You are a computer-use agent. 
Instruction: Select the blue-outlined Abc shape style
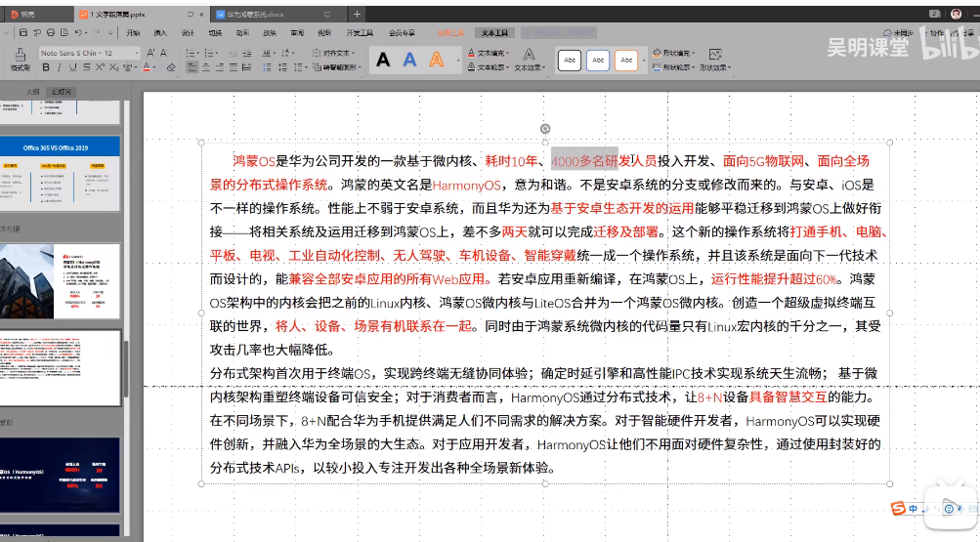point(598,60)
